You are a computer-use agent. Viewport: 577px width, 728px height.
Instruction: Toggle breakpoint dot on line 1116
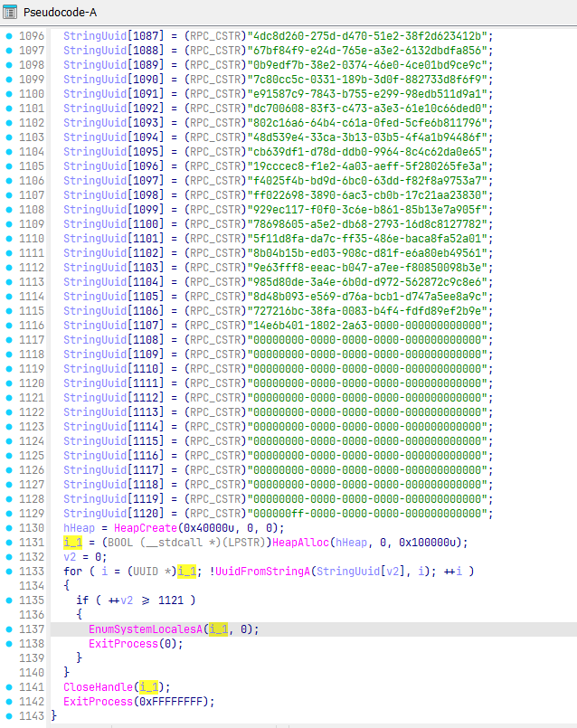point(8,325)
